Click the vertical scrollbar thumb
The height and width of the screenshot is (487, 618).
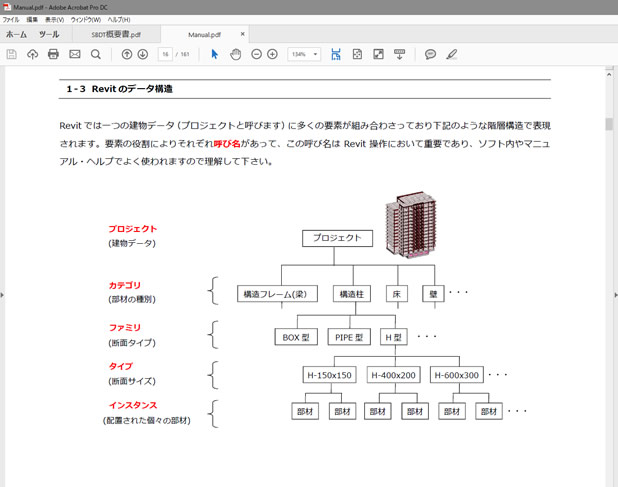[609, 124]
